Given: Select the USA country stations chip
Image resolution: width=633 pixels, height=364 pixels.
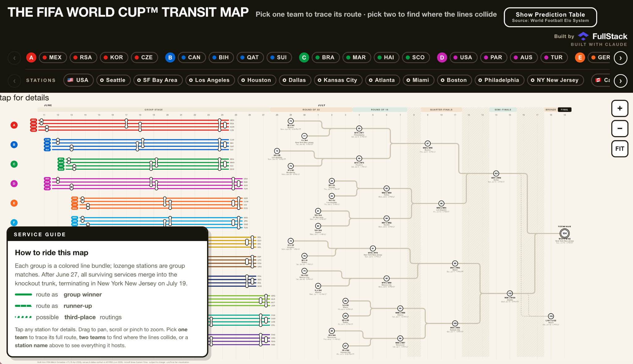Looking at the screenshot, I should point(78,80).
